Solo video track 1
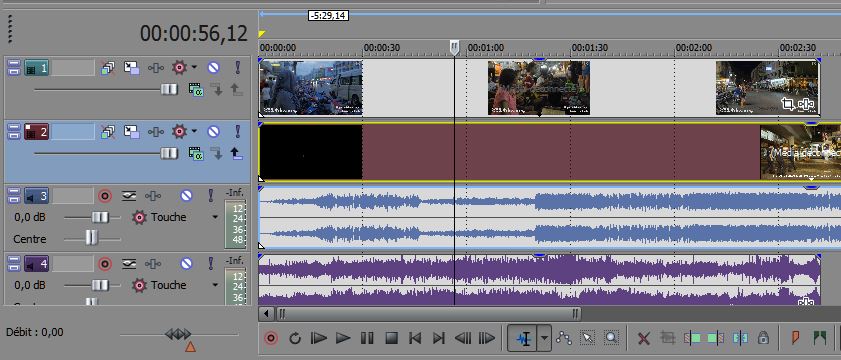The image size is (841, 360). [x=238, y=68]
